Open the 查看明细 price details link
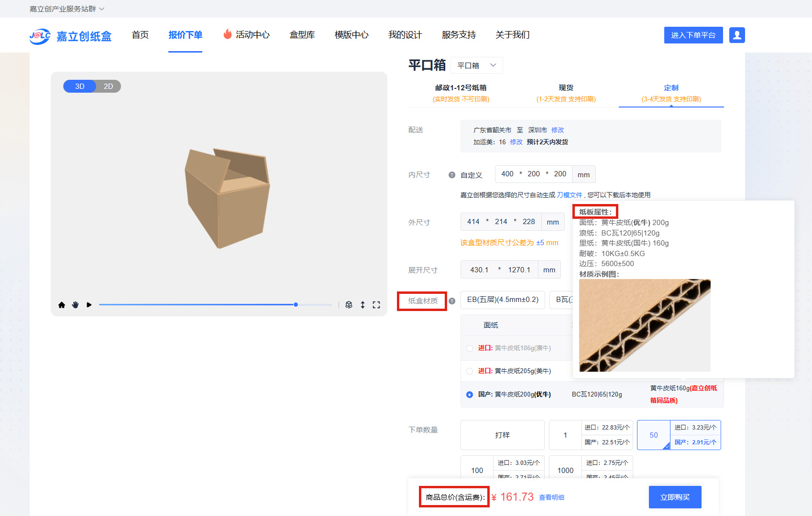The width and height of the screenshot is (812, 516). click(x=551, y=498)
